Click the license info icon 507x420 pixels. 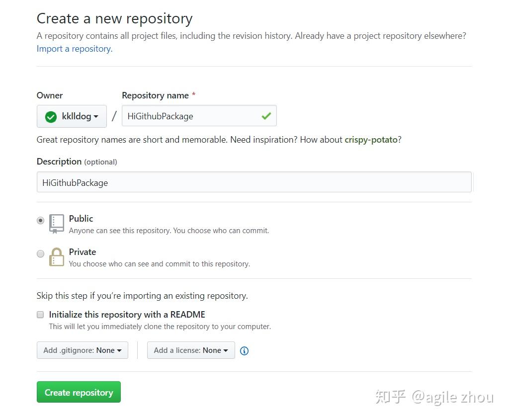(x=244, y=351)
